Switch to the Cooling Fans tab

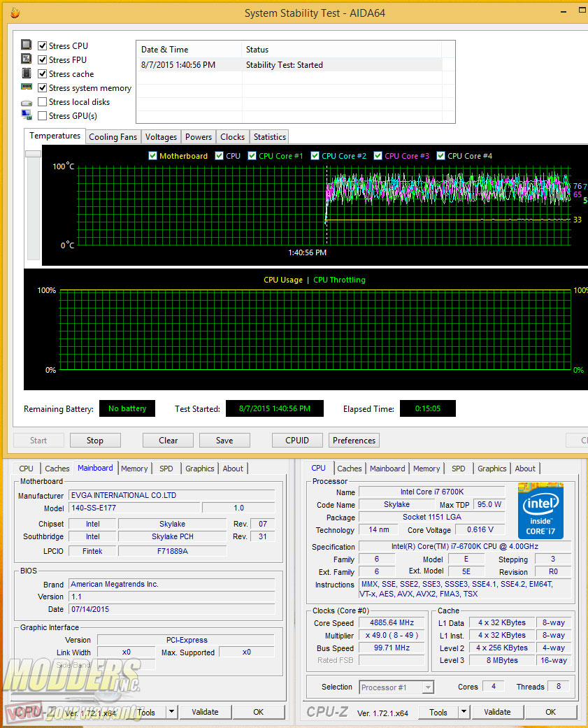(113, 137)
